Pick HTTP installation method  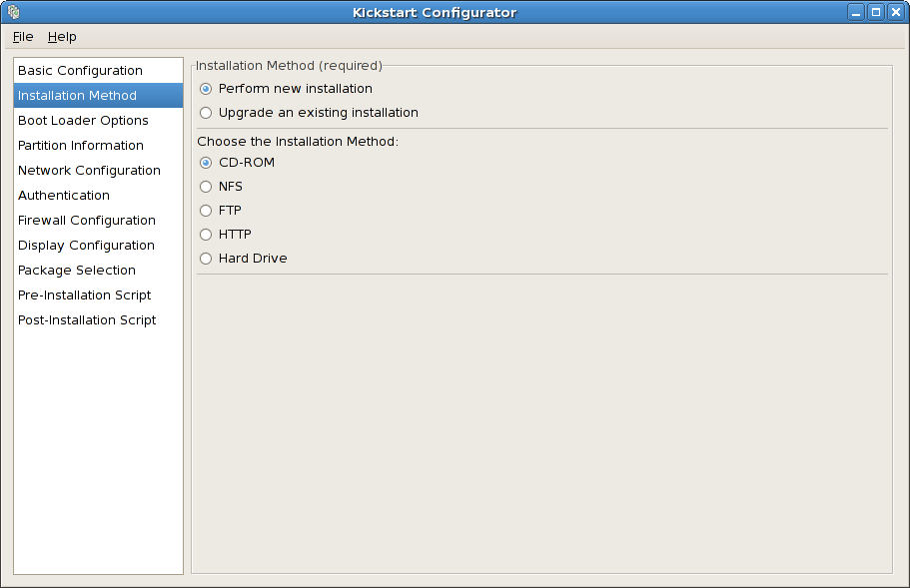[206, 235]
